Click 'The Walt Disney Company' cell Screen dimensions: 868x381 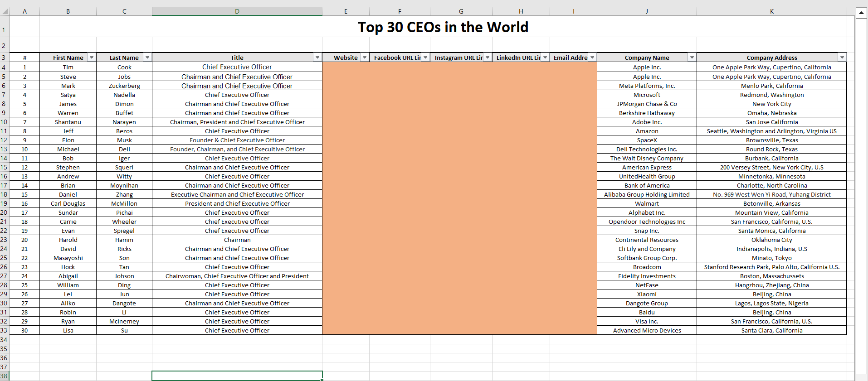point(647,158)
